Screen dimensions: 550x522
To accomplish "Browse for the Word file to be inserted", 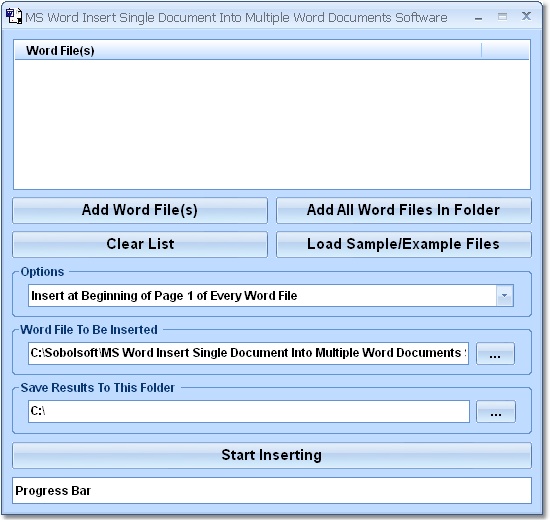I will pos(495,354).
